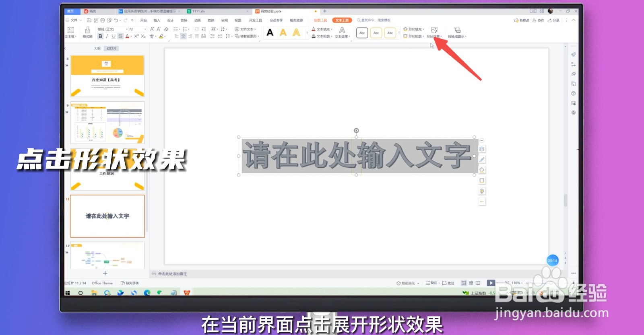Select left text alignment
The image size is (644, 335).
[176, 36]
